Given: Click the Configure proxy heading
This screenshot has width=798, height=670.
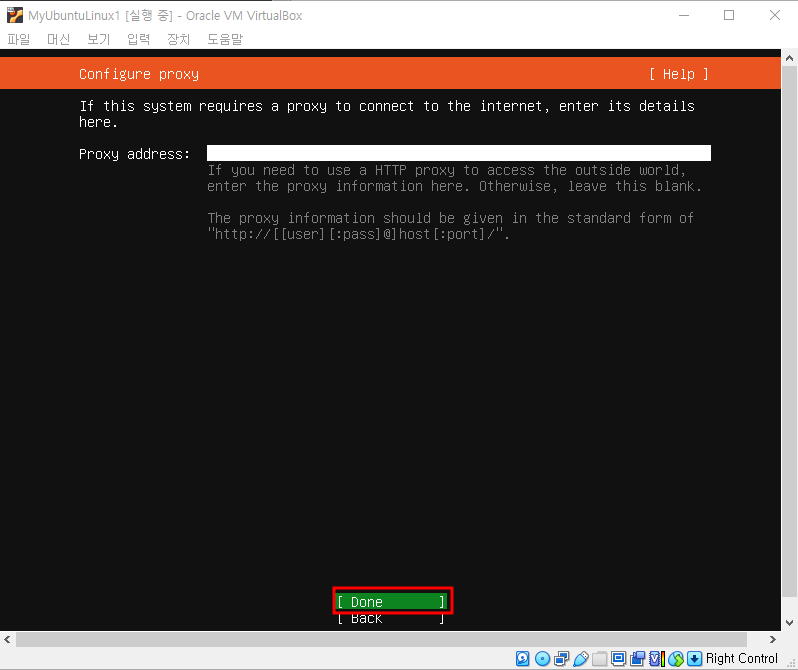Looking at the screenshot, I should [139, 74].
